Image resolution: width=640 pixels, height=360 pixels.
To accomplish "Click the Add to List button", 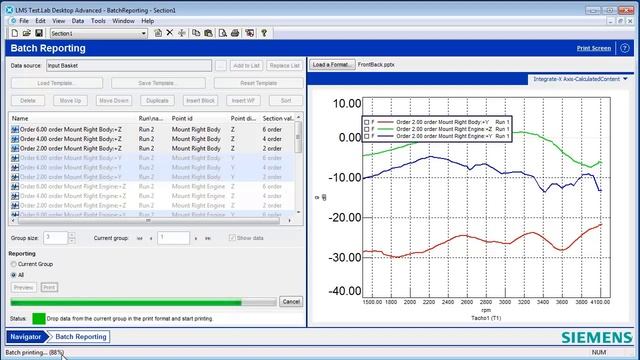I will (x=246, y=65).
